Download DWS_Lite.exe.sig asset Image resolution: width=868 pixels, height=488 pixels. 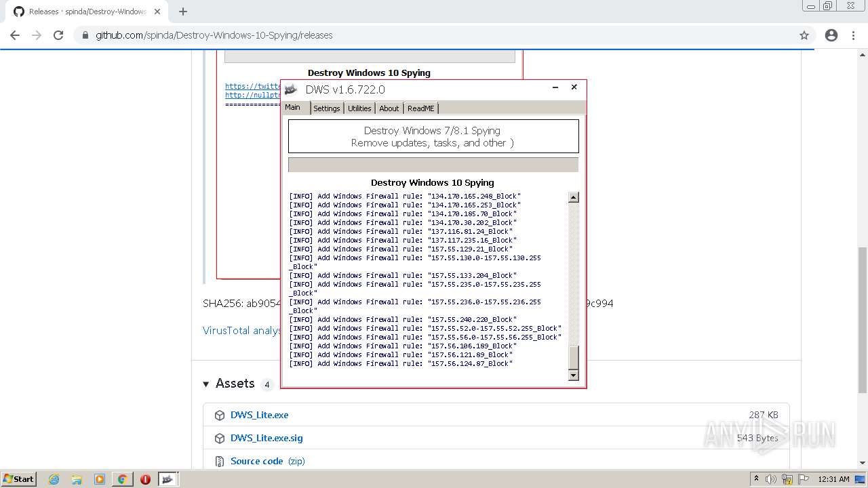pos(267,439)
